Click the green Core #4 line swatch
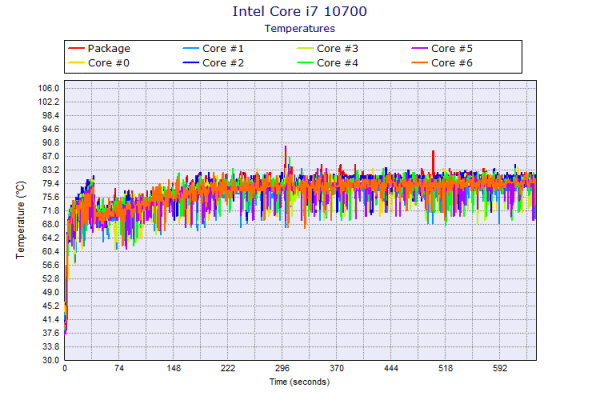Screen dimensions: 600x400 click(305, 62)
